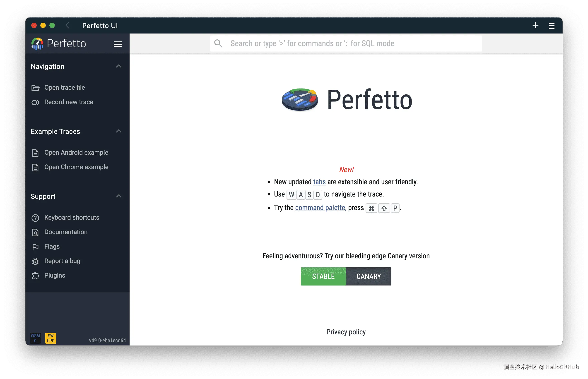Collapse the Navigation section
The height and width of the screenshot is (379, 588).
(118, 66)
